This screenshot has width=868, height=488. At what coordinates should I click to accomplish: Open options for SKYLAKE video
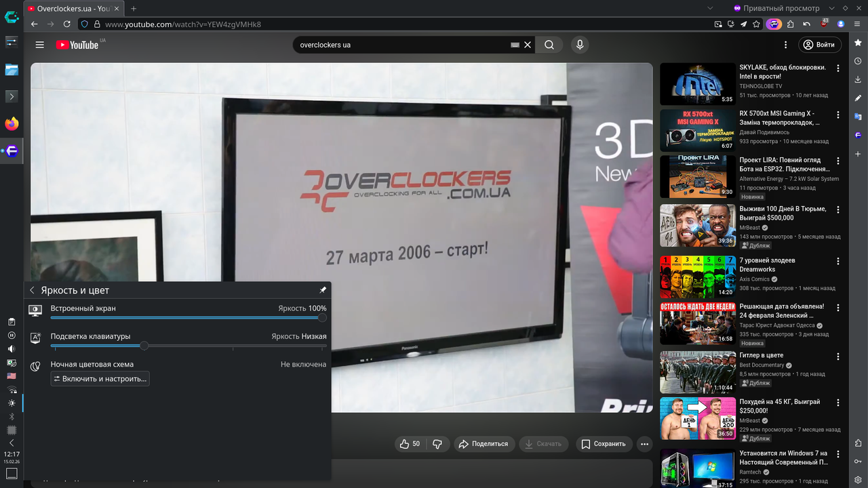pos(838,68)
